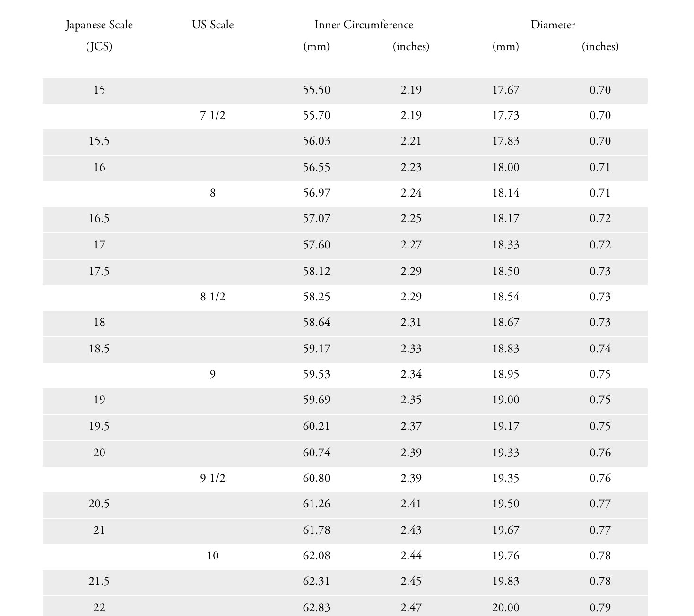Click circumference value 58.64 mm
This screenshot has width=694, height=616.
316,323
